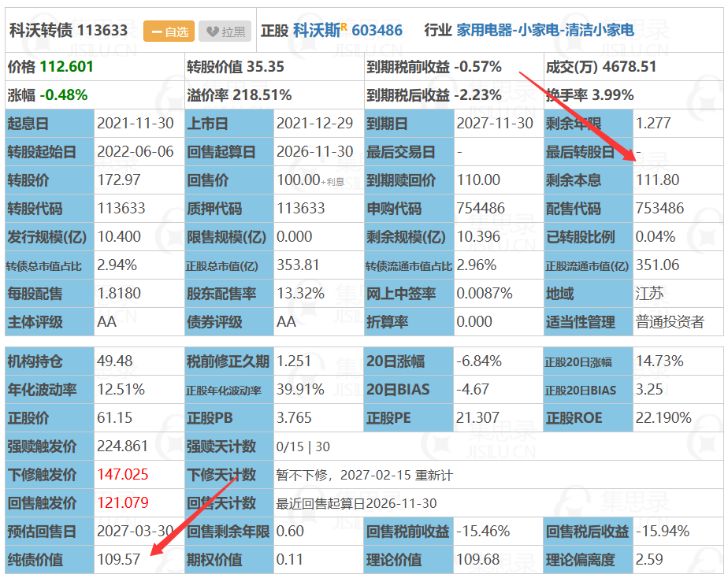
Task: Click the 溢价率 218.51% text
Action: (239, 95)
